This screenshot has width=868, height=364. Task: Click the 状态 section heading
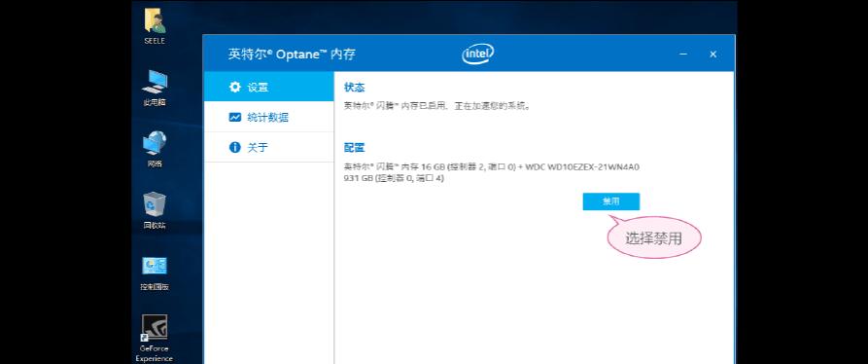pos(354,88)
